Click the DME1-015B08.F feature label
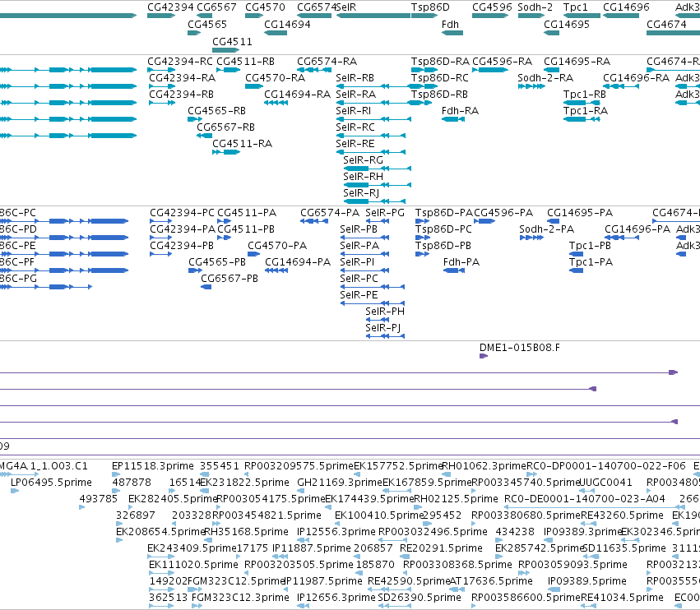 tap(519, 347)
